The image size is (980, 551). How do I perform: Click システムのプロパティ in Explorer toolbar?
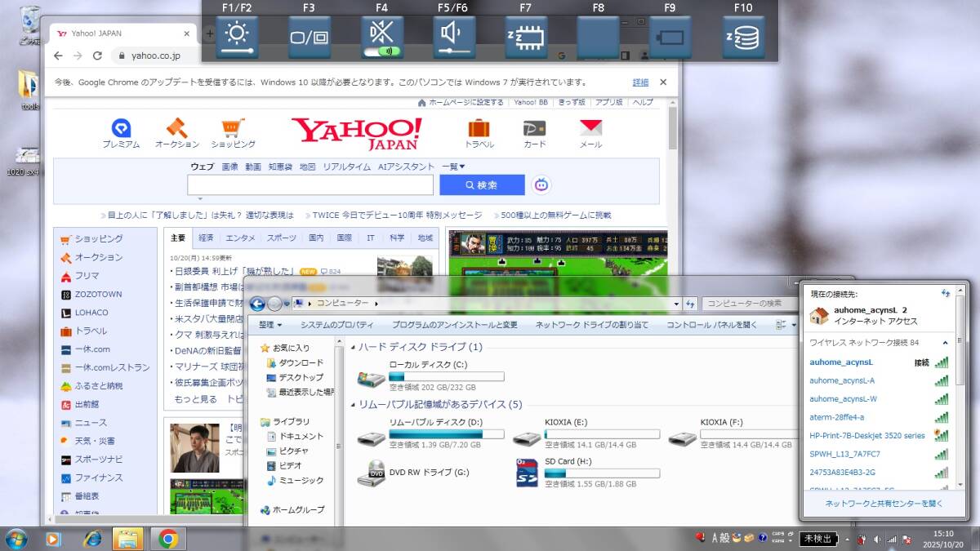tap(336, 325)
